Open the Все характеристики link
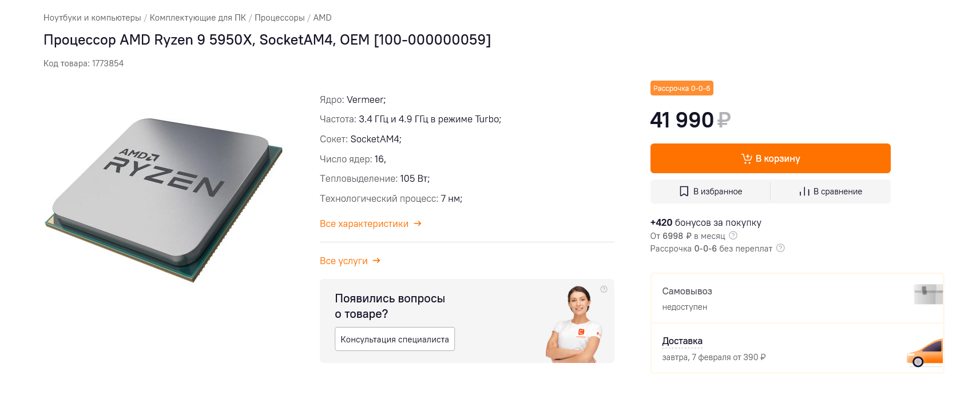This screenshot has width=980, height=395. 364,224
